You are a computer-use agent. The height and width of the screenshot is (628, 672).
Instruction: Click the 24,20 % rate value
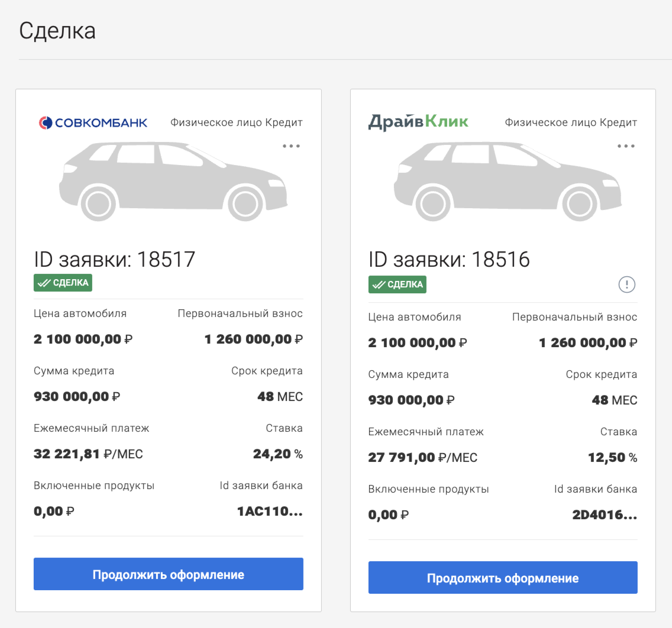coord(277,454)
